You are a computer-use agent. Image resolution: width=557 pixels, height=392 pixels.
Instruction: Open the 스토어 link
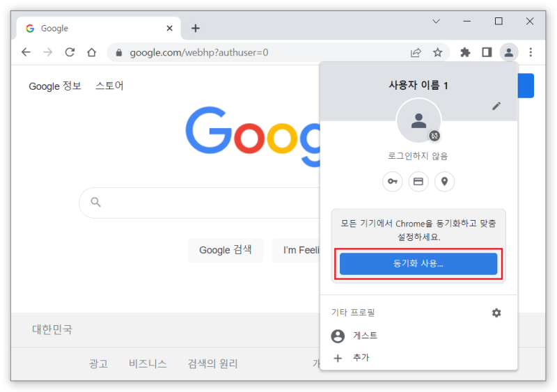[109, 86]
